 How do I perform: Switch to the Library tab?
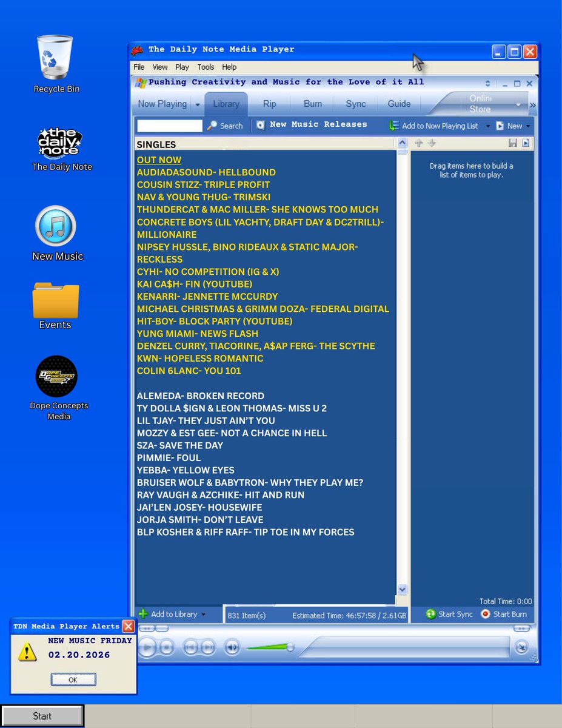[x=226, y=104]
